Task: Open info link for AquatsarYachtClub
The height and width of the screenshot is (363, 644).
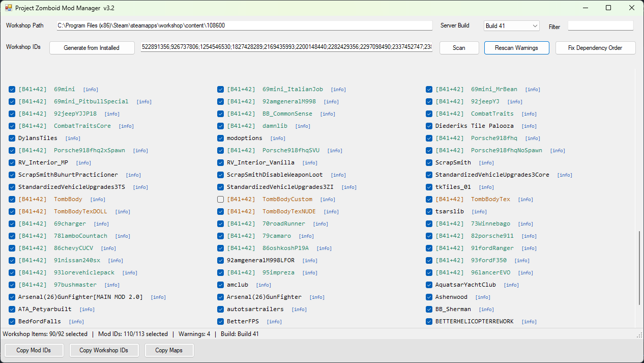Action: (x=511, y=285)
